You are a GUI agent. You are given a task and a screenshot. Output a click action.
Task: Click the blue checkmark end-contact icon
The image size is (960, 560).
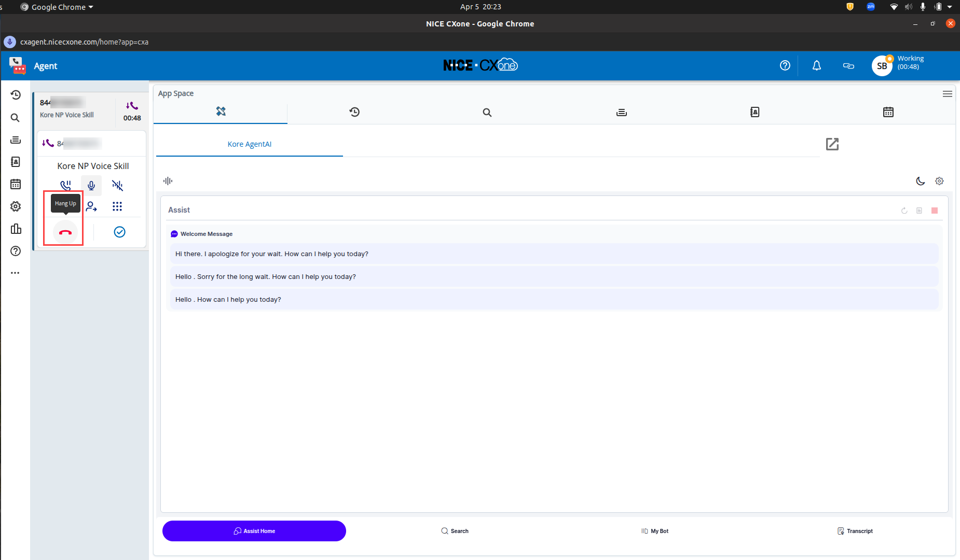(119, 232)
